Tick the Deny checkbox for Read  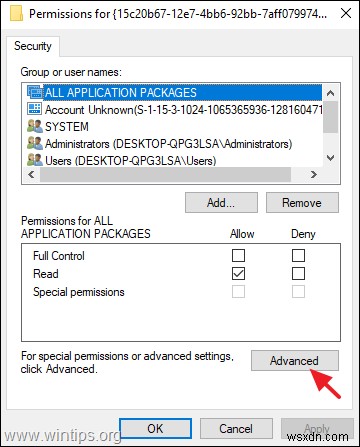pos(298,274)
